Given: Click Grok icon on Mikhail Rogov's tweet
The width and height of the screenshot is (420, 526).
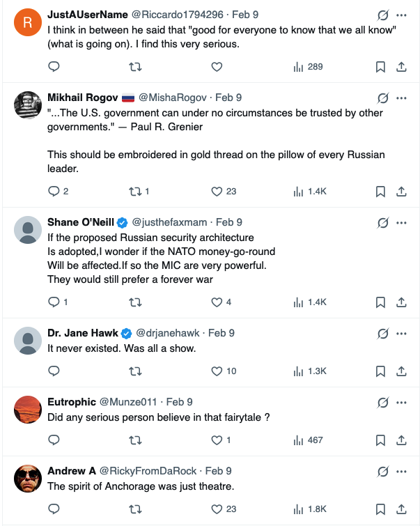Looking at the screenshot, I should (x=382, y=98).
